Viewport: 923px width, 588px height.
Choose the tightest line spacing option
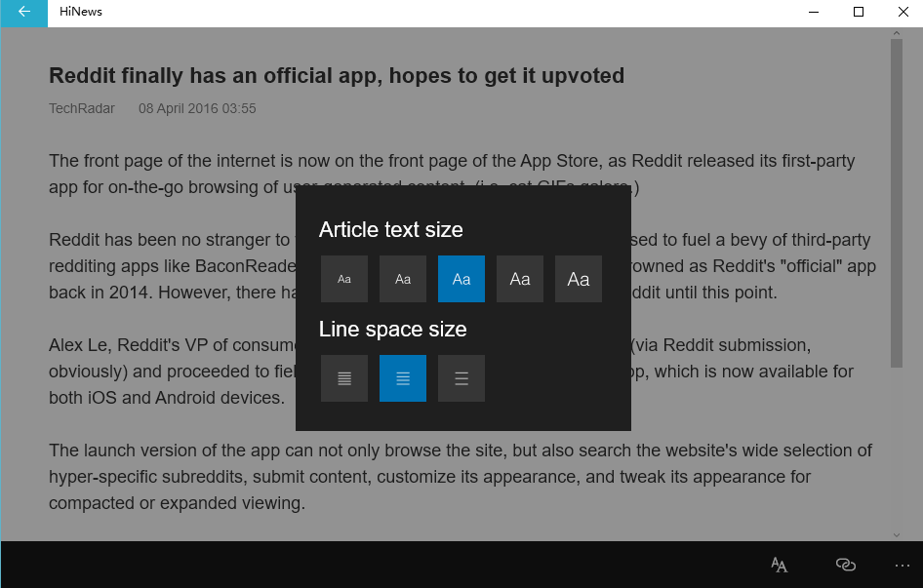point(344,378)
